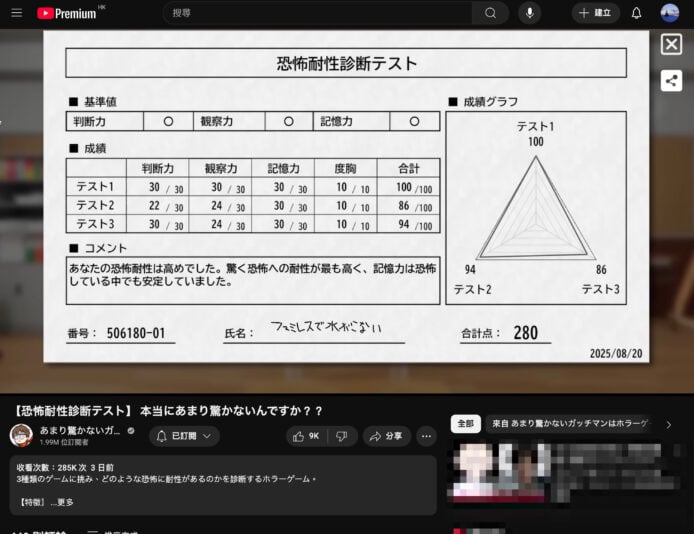The width and height of the screenshot is (694, 534).
Task: Click the YouTube Premium logo
Action: 66,13
